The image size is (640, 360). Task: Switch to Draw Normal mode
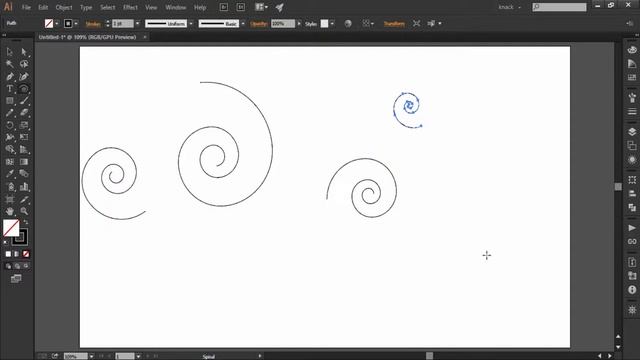tap(8, 266)
